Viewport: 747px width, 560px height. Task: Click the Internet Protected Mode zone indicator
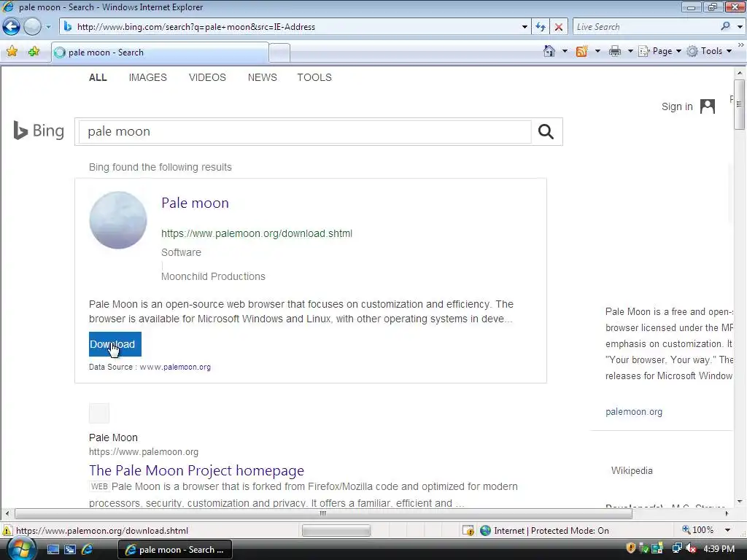pos(544,531)
